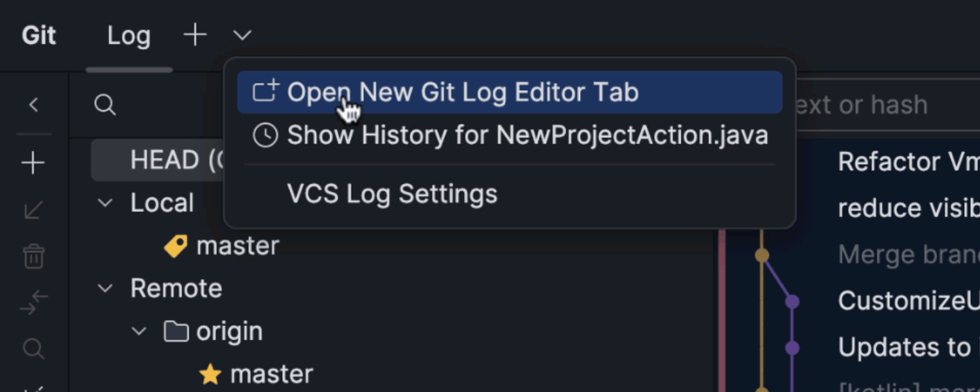Collapse the branches panel with left chevron
The image size is (980, 392).
pyautogui.click(x=34, y=105)
